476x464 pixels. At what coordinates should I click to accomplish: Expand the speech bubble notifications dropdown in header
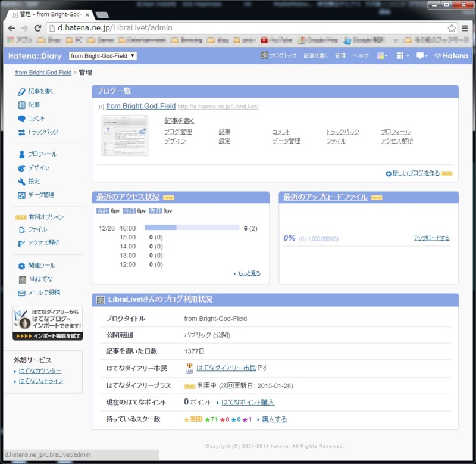(422, 55)
